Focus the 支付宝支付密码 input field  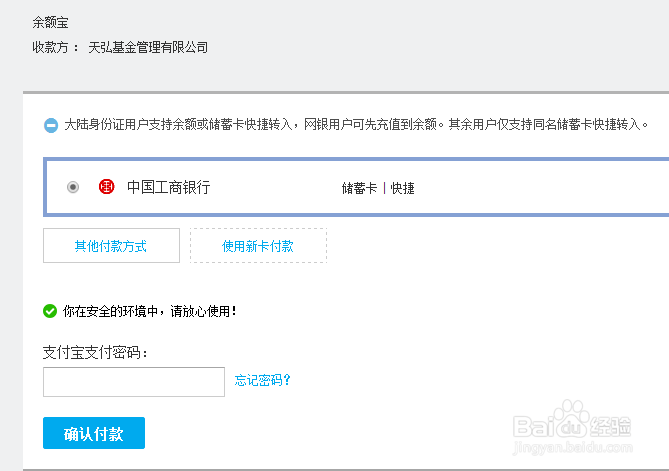[134, 382]
